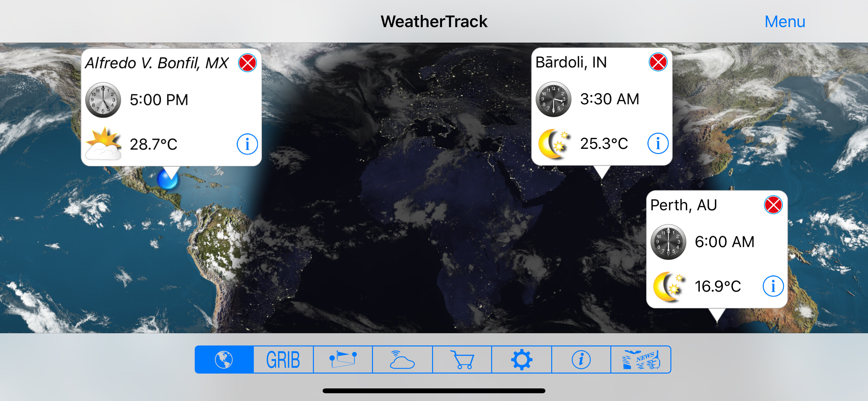The image size is (868, 401).
Task: Open the settings gear tab
Action: [x=522, y=360]
